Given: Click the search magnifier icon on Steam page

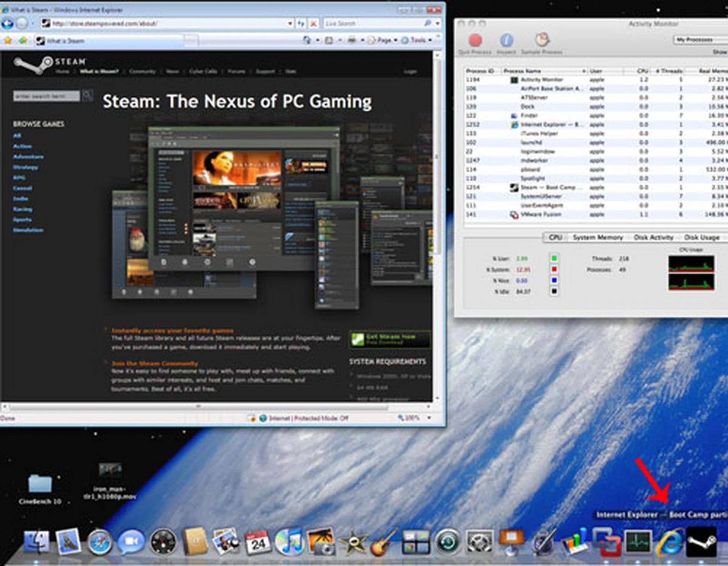Looking at the screenshot, I should point(88,96).
